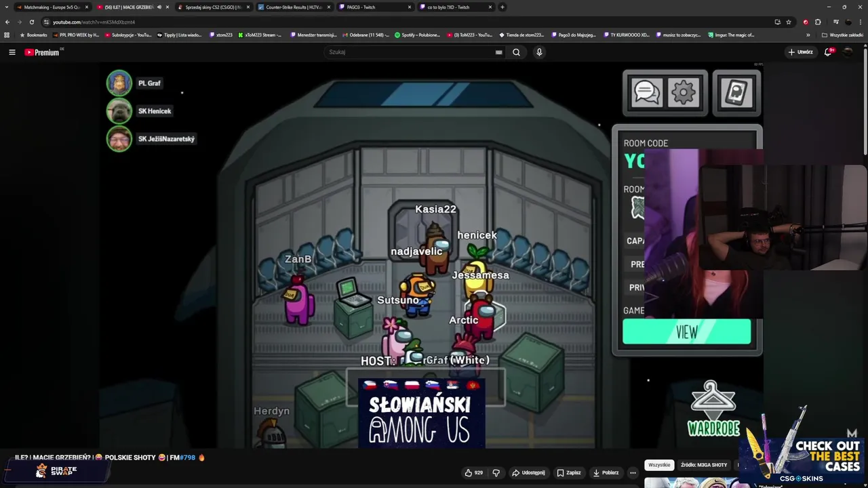Mute the playing YouTube tab speaker icon
This screenshot has width=868, height=488.
point(159,7)
